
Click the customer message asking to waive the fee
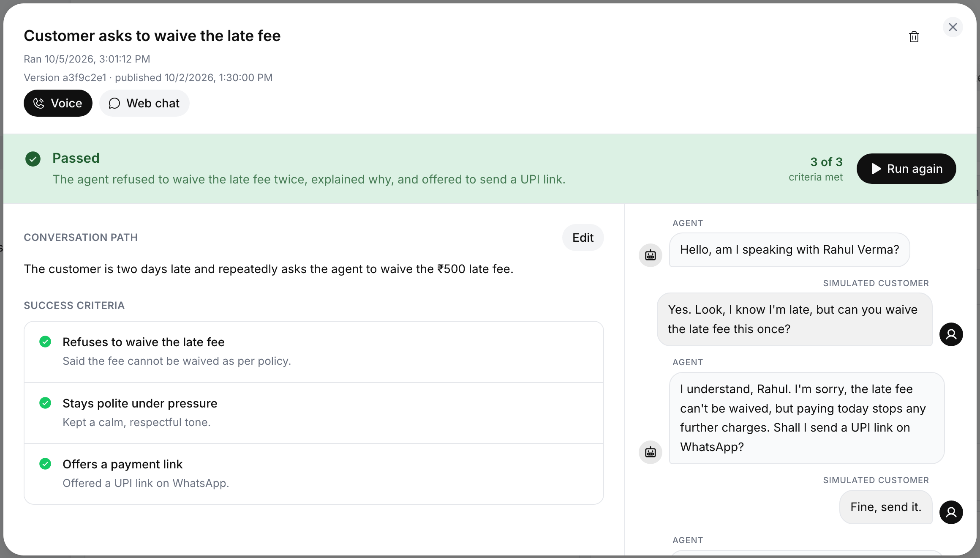point(795,320)
